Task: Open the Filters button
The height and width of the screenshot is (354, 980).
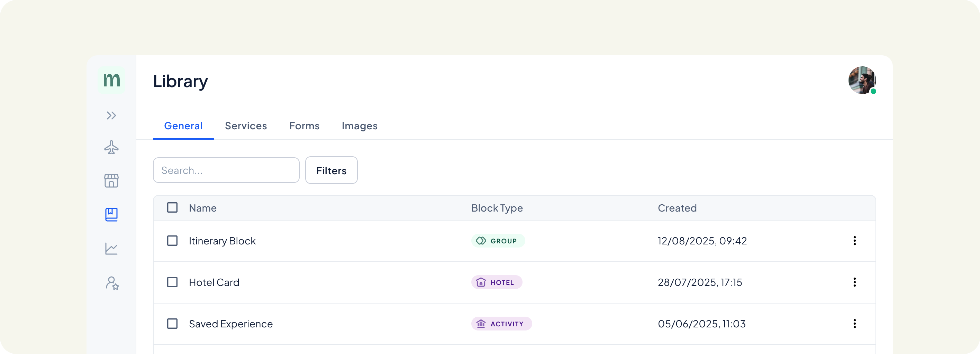Action: [331, 170]
